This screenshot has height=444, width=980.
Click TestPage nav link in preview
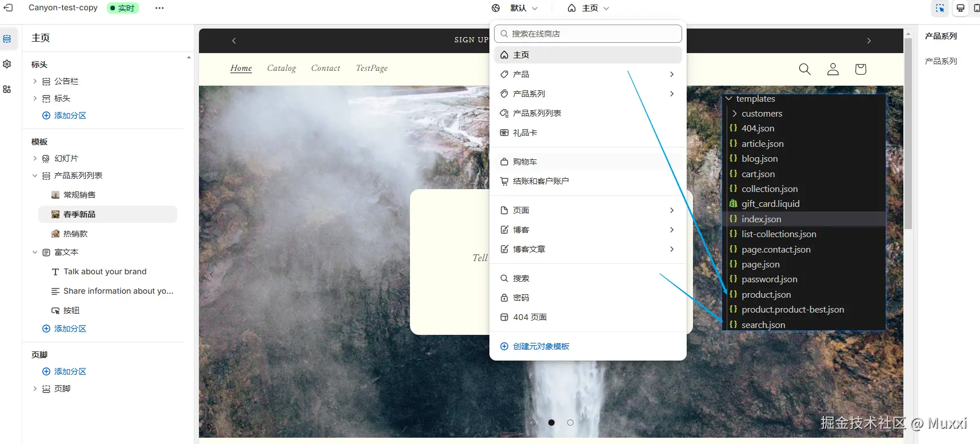point(372,68)
